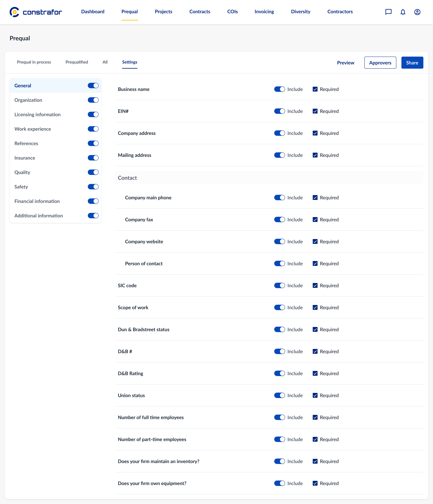Open the user profile icon

click(x=417, y=12)
